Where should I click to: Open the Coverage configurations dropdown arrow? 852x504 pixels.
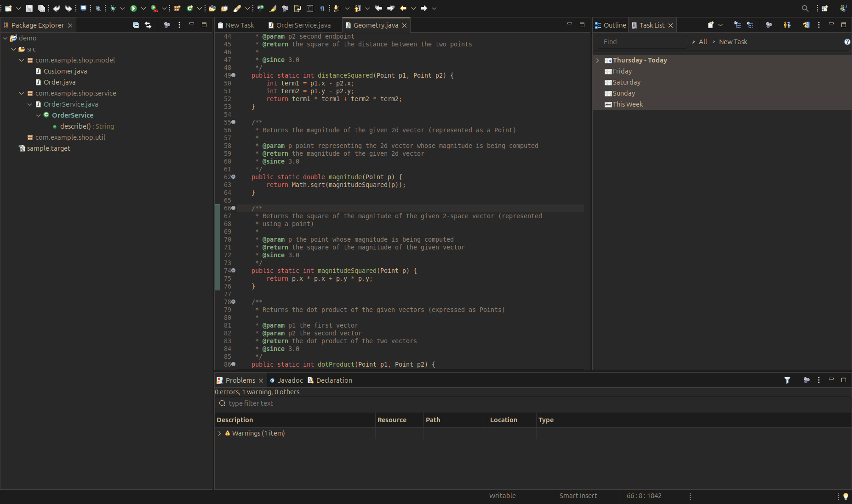point(164,8)
